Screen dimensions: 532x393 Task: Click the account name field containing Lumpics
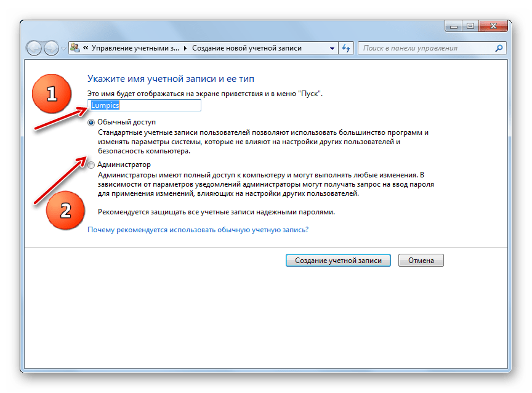(x=145, y=105)
